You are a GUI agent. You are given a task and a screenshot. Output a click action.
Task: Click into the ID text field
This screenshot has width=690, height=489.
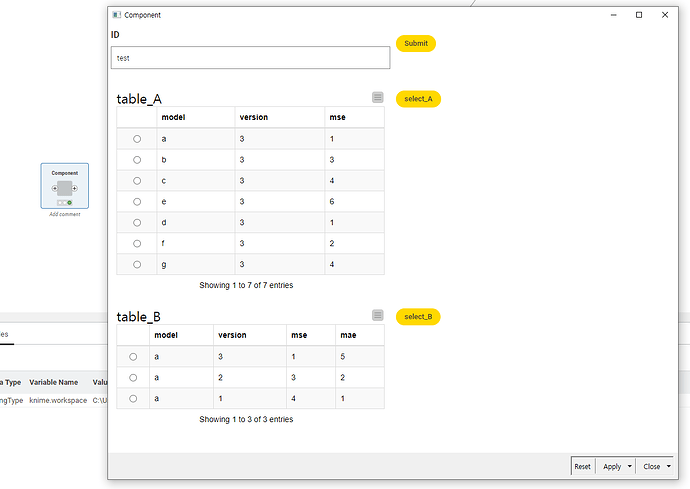[x=250, y=58]
